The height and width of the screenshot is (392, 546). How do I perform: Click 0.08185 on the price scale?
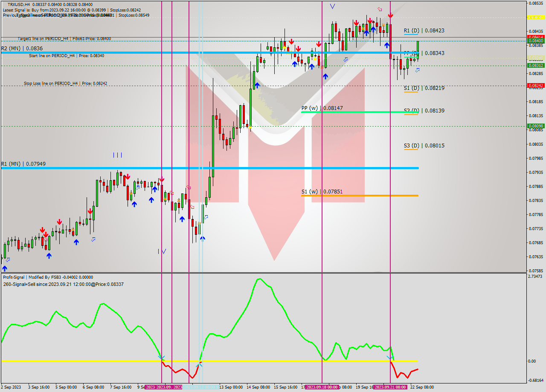(536, 102)
